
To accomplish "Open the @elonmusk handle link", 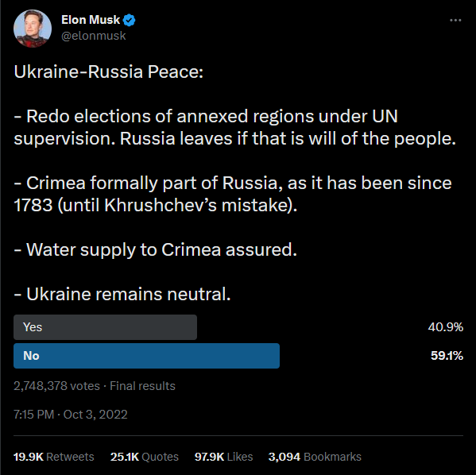I will 94,36.
